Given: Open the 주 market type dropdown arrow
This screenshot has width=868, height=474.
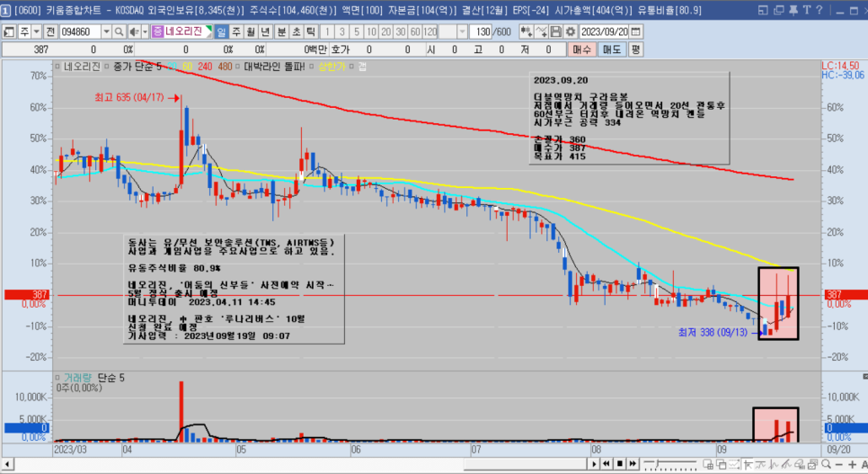Looking at the screenshot, I should pos(37,31).
